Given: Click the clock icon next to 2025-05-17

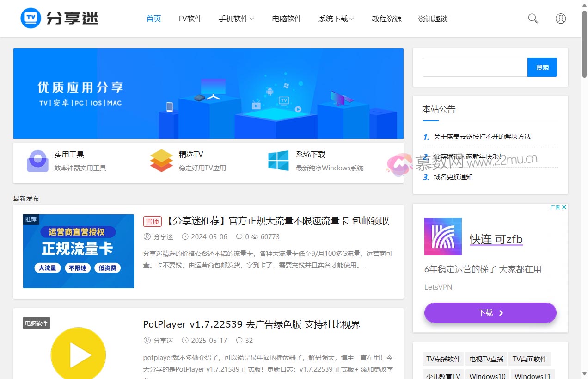Looking at the screenshot, I should (x=187, y=340).
